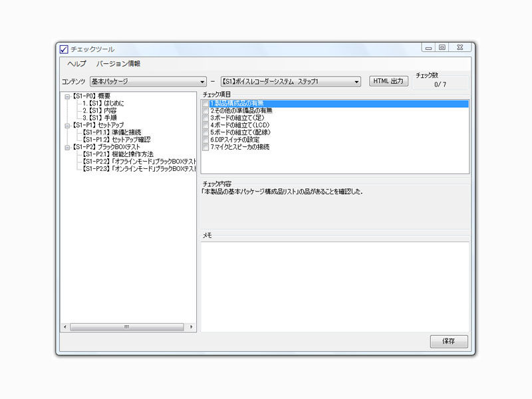Click the tree scrollbar right arrow
The width and height of the screenshot is (532, 399).
tap(192, 327)
